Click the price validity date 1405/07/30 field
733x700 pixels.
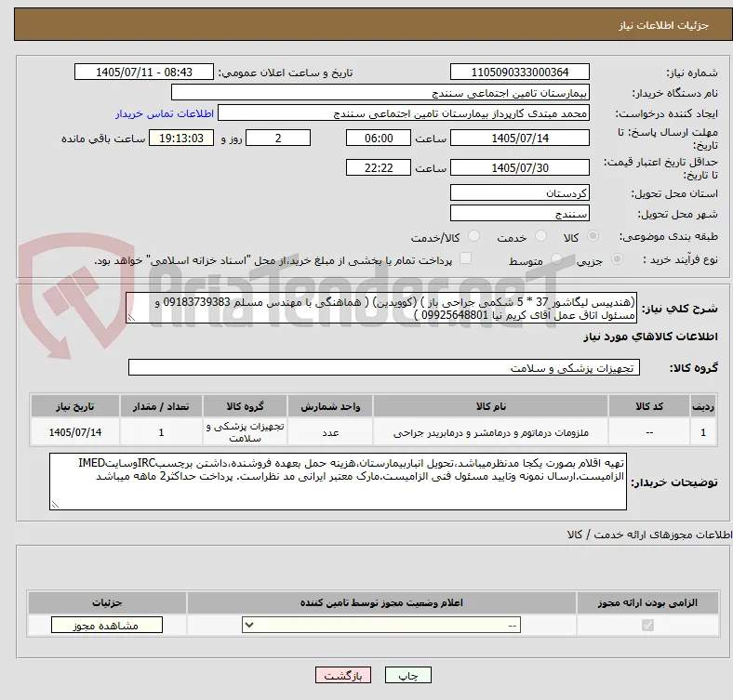(x=520, y=167)
